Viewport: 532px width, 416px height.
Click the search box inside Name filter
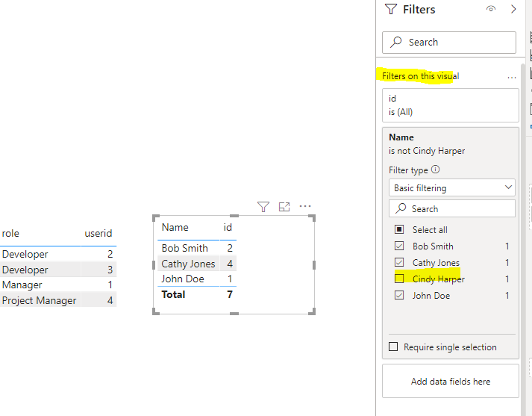452,208
